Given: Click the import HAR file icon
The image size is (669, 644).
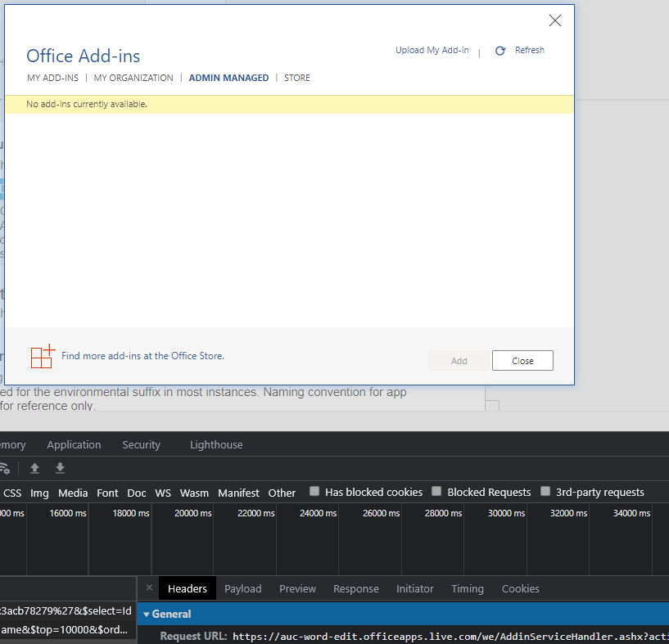Looking at the screenshot, I should [x=34, y=468].
